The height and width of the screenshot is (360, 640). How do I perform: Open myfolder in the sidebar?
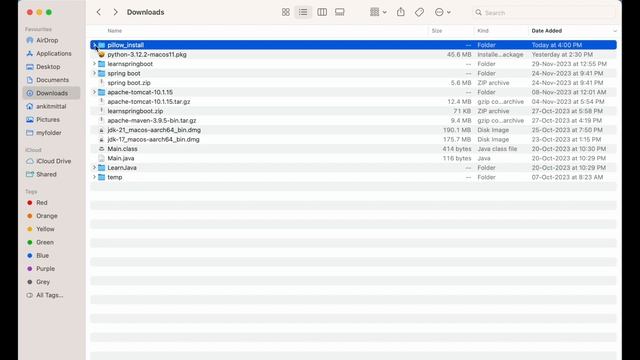point(51,133)
